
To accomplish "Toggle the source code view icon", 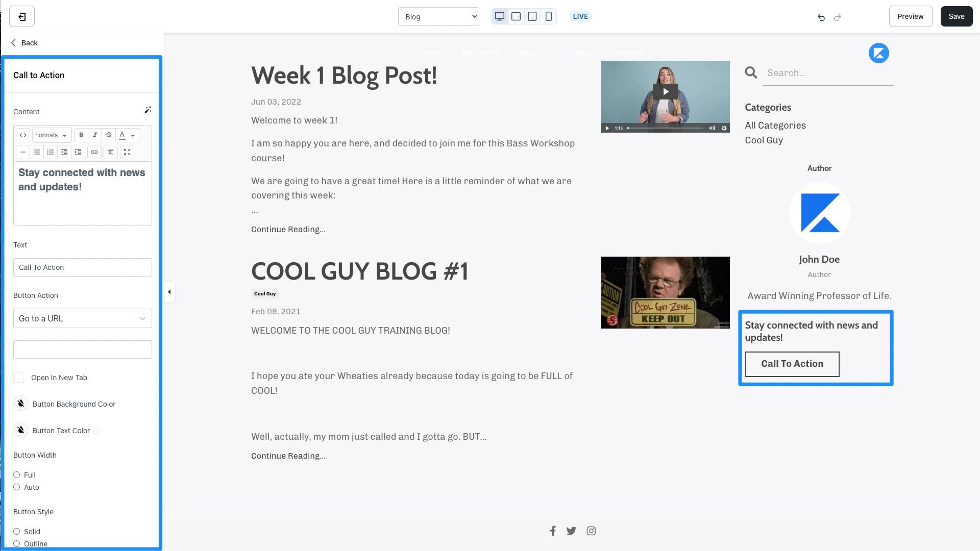I will [x=23, y=135].
